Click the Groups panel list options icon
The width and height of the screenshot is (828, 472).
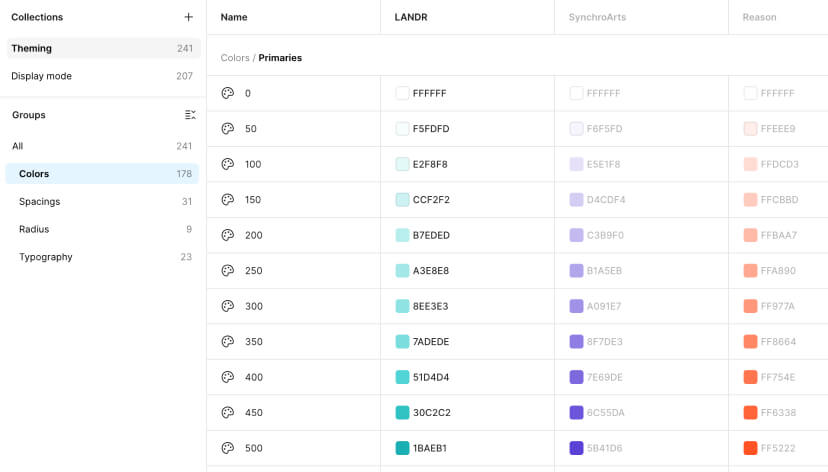190,115
